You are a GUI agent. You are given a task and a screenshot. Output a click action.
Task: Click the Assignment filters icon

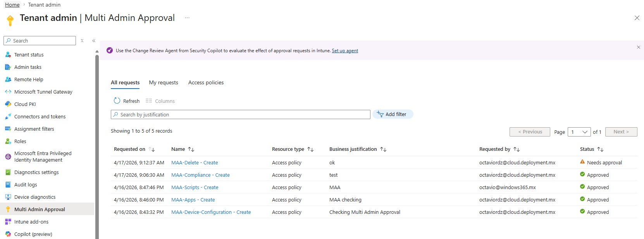(8, 129)
